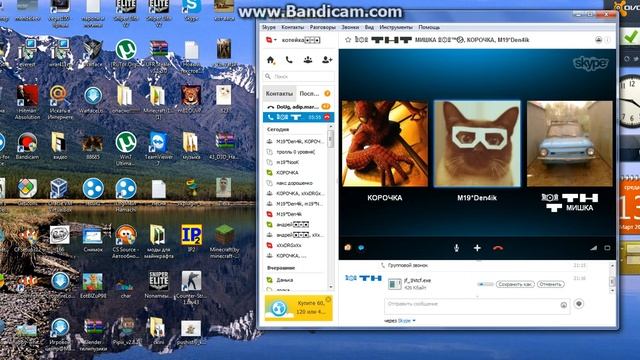Select the M19*Den4ik cat avatar
Screen dimensions: 640x360
click(477, 144)
